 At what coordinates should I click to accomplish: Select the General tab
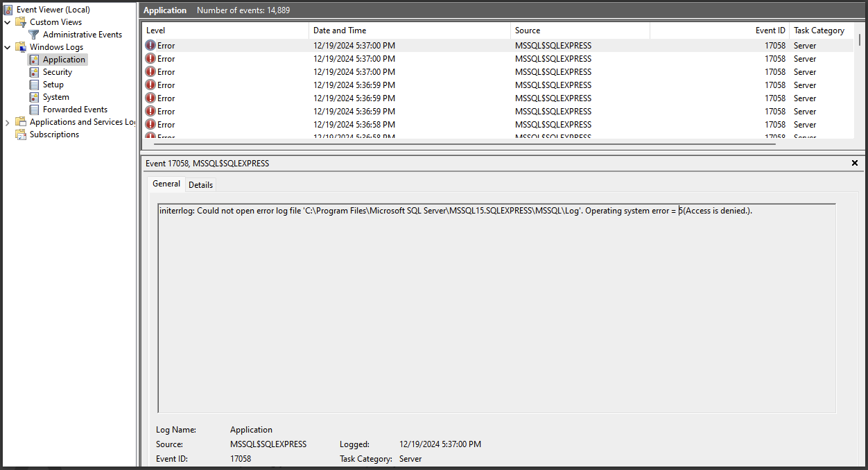[x=166, y=184]
